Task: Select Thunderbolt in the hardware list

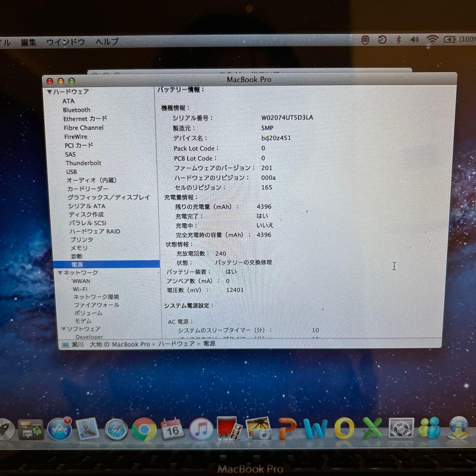Action: tap(83, 163)
